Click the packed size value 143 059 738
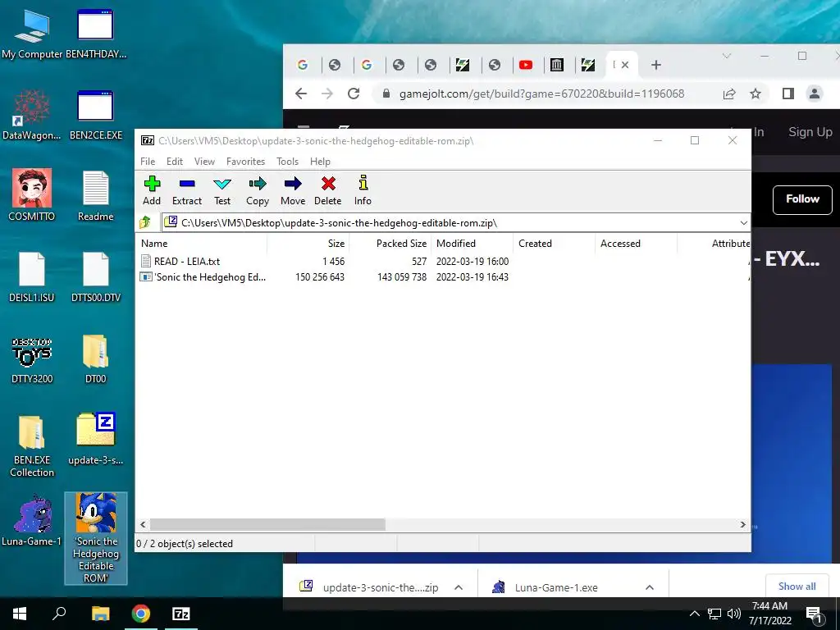 coord(402,277)
